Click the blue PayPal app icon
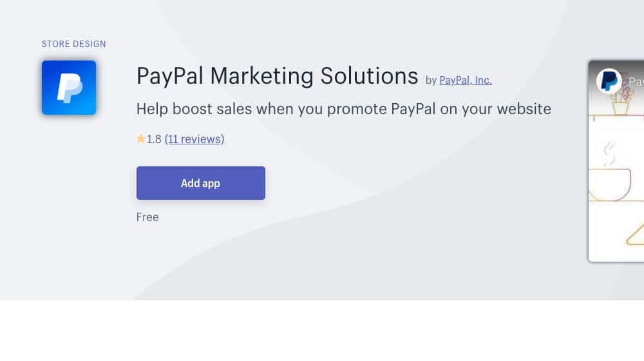The image size is (644, 361). pos(69,88)
